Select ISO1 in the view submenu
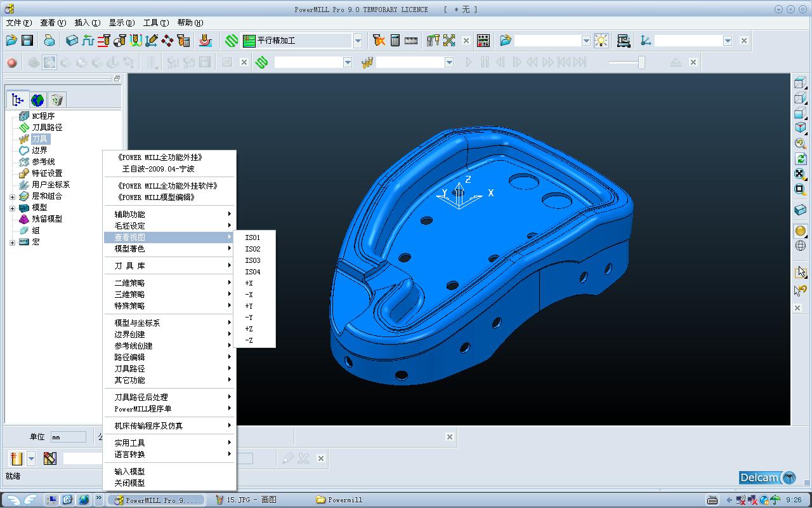The height and width of the screenshot is (508, 812). (x=252, y=237)
